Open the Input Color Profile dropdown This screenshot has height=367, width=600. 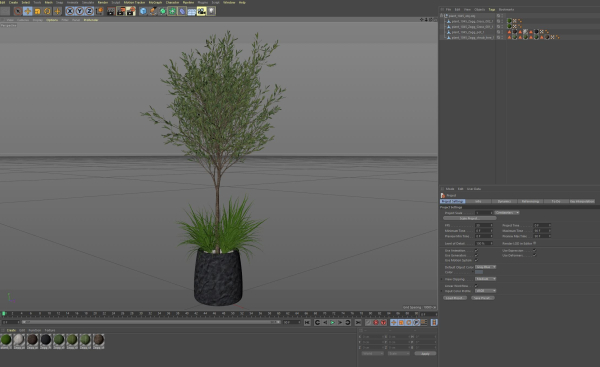tap(486, 291)
